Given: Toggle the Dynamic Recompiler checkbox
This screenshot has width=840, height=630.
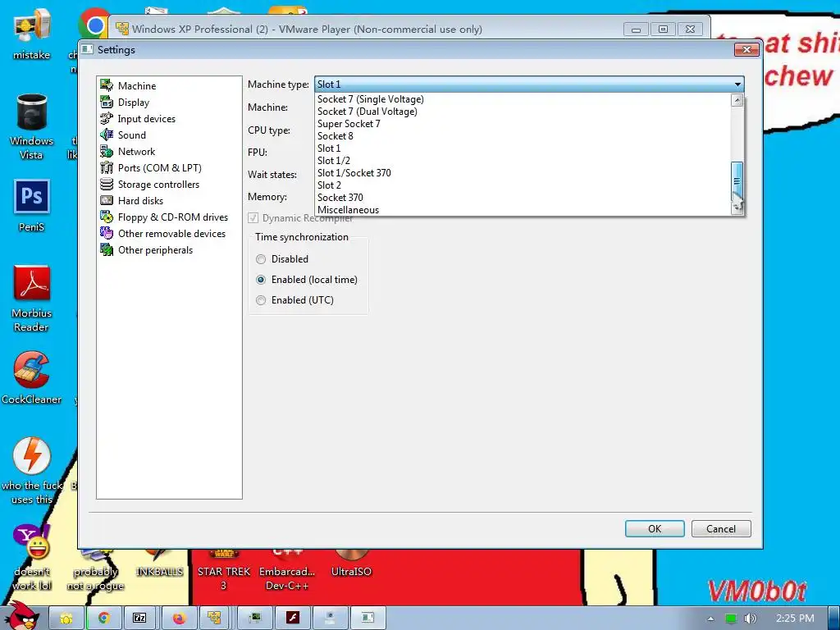Looking at the screenshot, I should [253, 218].
